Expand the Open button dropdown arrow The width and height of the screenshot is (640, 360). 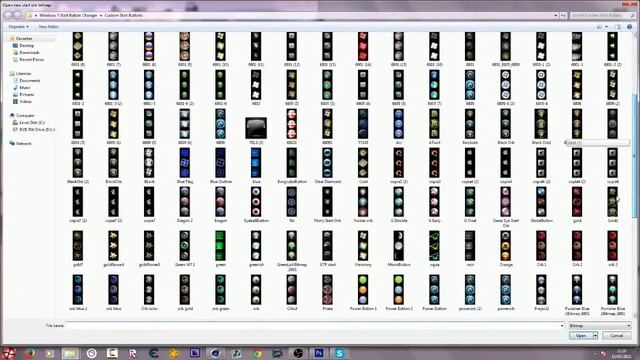tap(596, 336)
